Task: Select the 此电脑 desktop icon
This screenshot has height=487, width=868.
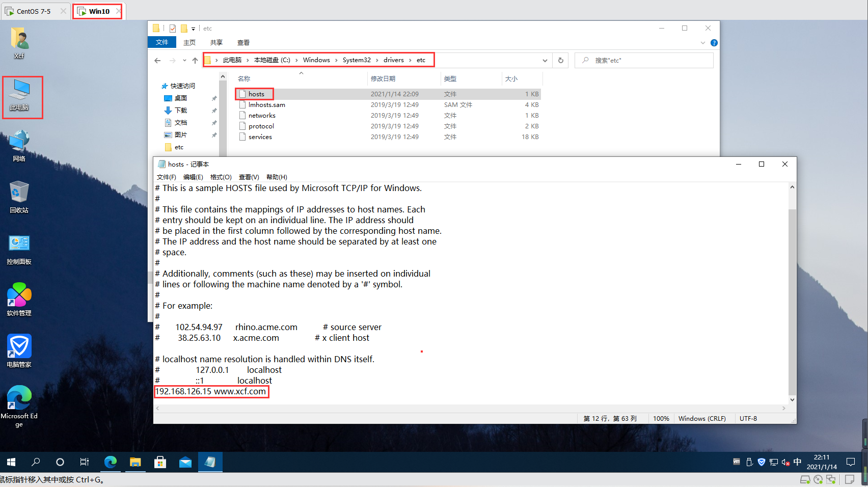Action: 19,95
